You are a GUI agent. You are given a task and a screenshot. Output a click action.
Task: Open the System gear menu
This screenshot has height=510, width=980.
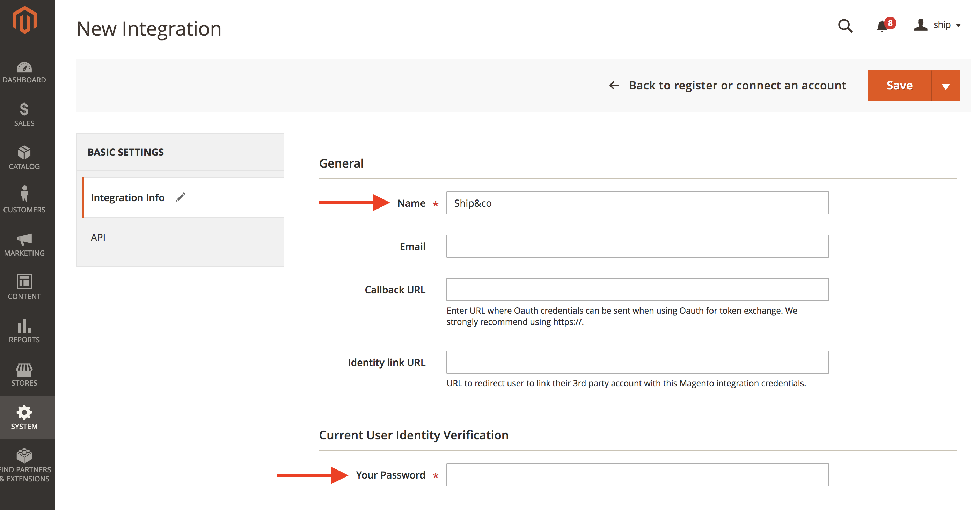pos(24,417)
